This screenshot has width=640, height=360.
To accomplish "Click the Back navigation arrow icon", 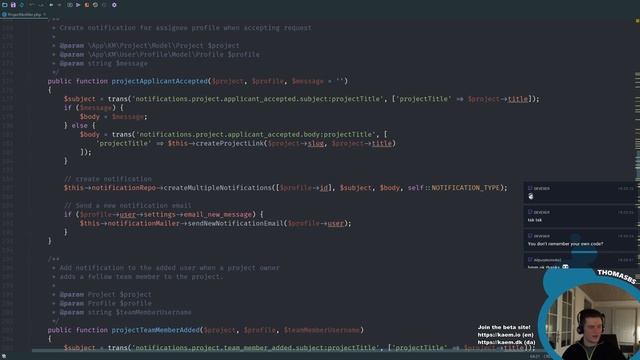I will [51, 5].
